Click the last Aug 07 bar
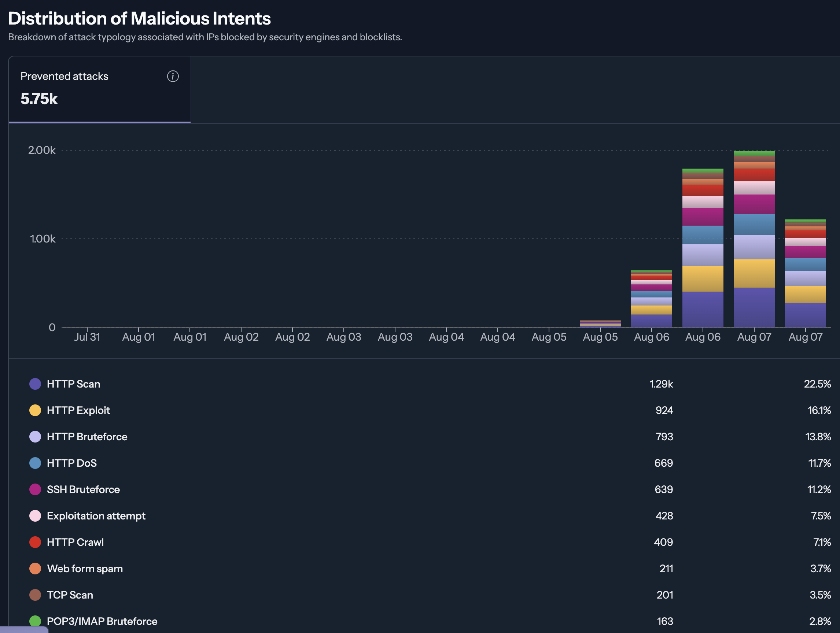Image resolution: width=840 pixels, height=633 pixels. tap(805, 273)
